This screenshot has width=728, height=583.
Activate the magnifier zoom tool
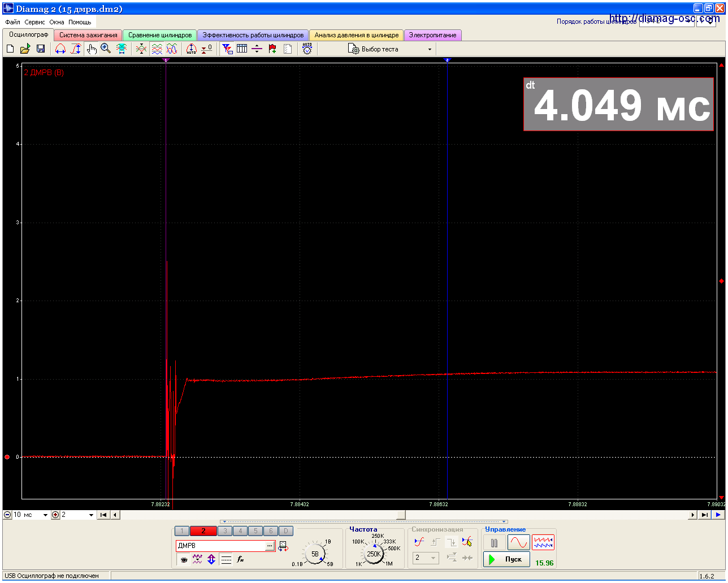[x=106, y=49]
